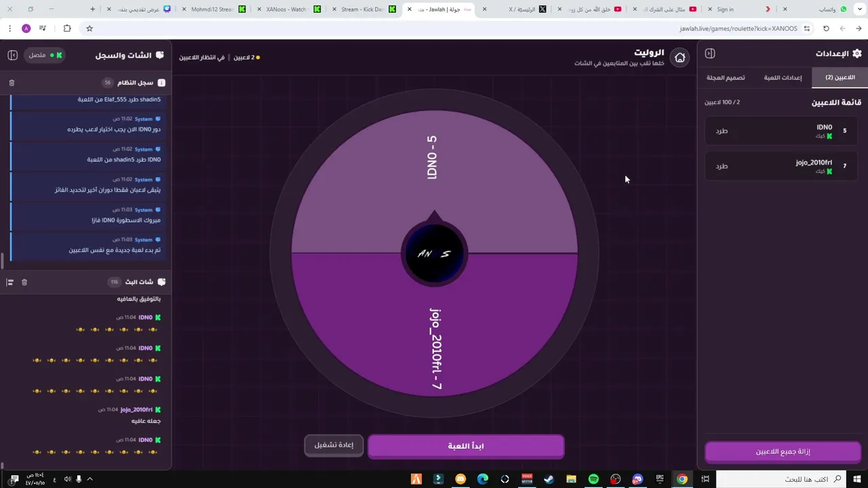Open media control icon in toolbar
Image resolution: width=868 pixels, height=488 pixels.
43,28
